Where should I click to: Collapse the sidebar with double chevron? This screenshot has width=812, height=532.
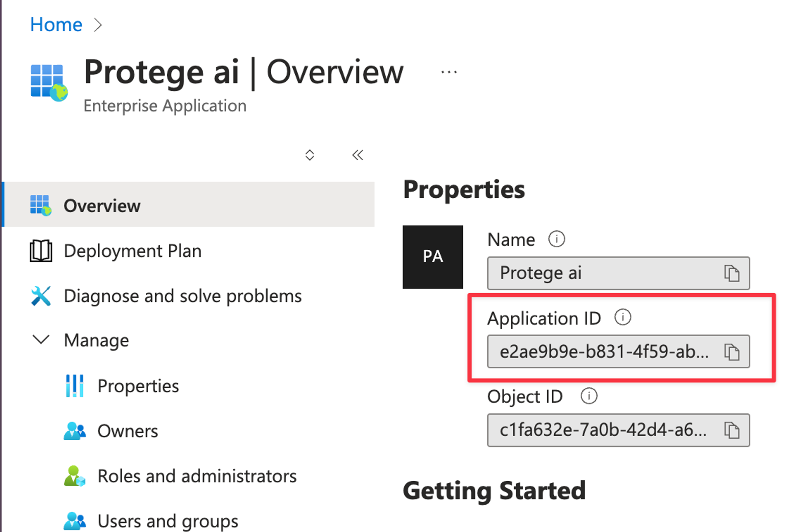pyautogui.click(x=357, y=155)
